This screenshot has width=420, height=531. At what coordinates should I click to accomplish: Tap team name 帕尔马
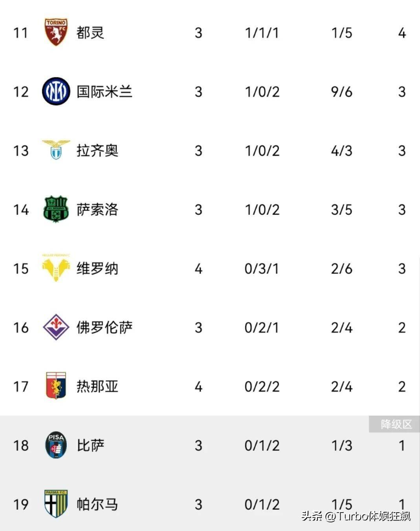click(x=97, y=504)
